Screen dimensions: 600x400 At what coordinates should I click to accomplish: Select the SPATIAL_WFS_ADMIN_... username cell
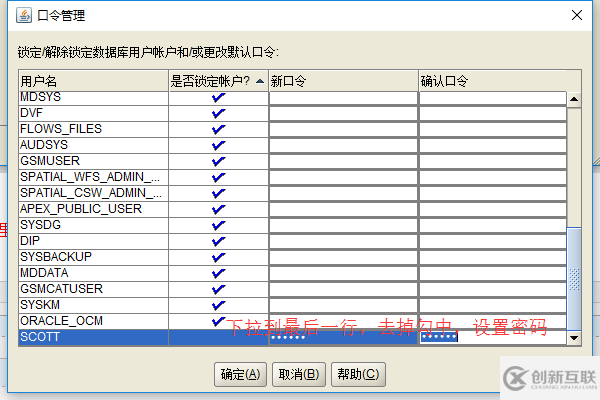93,177
